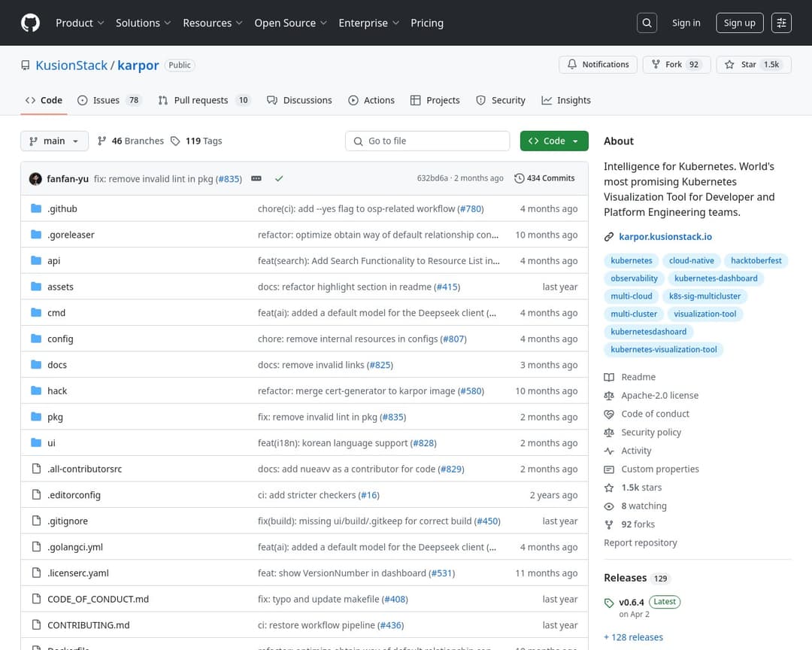This screenshot has height=650, width=812.
Task: Expand the Enterprise menu
Action: click(x=368, y=23)
